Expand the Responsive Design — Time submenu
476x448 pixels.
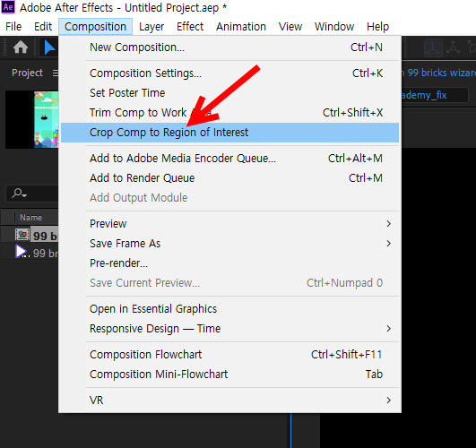pyautogui.click(x=229, y=329)
